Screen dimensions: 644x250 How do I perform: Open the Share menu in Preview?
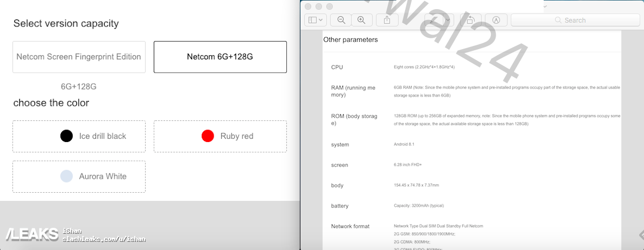pos(387,20)
